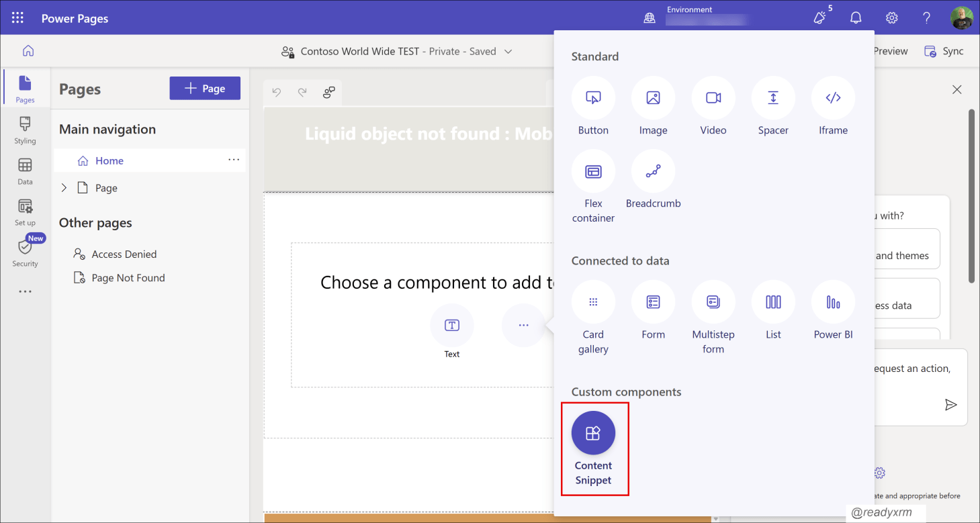Create a new page with + Page
980x523 pixels.
click(205, 89)
